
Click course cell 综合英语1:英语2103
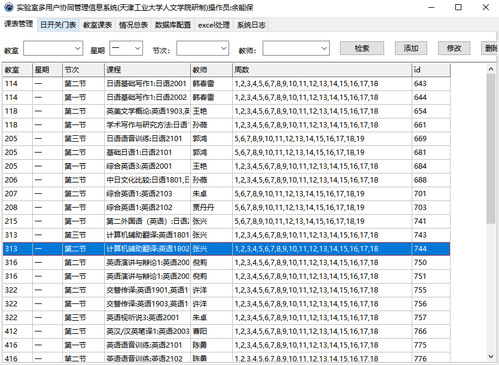coord(147,194)
